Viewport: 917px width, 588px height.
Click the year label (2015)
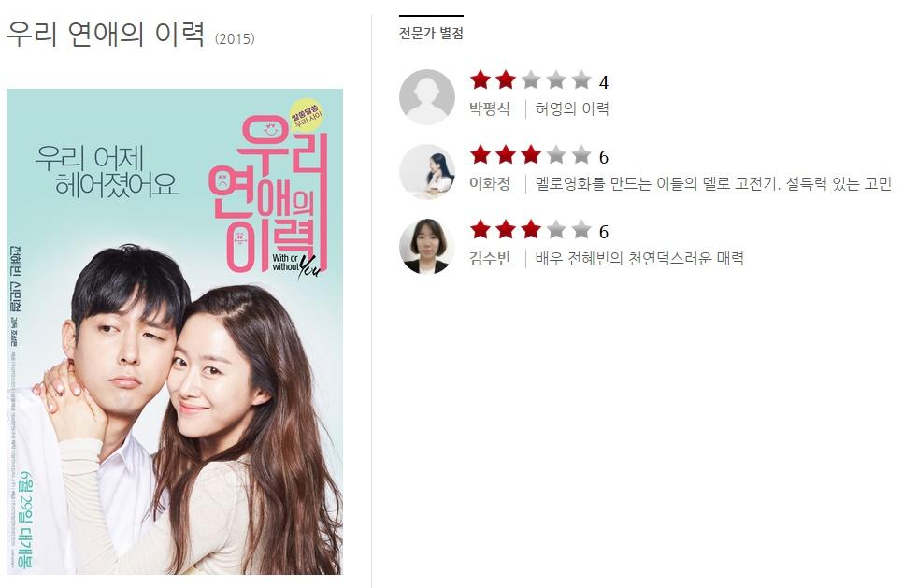click(235, 38)
